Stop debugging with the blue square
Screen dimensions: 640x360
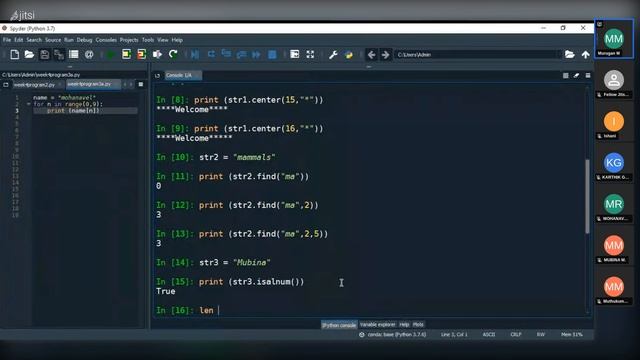tap(272, 54)
